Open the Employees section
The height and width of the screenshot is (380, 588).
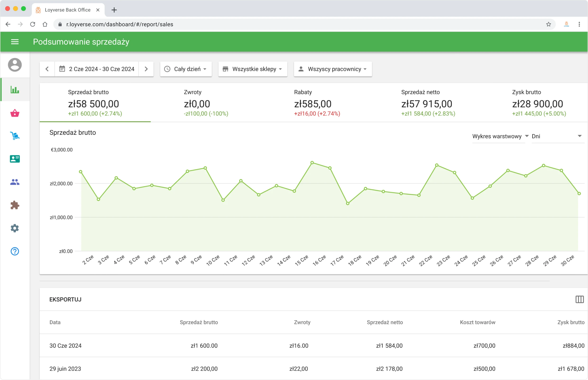14,159
